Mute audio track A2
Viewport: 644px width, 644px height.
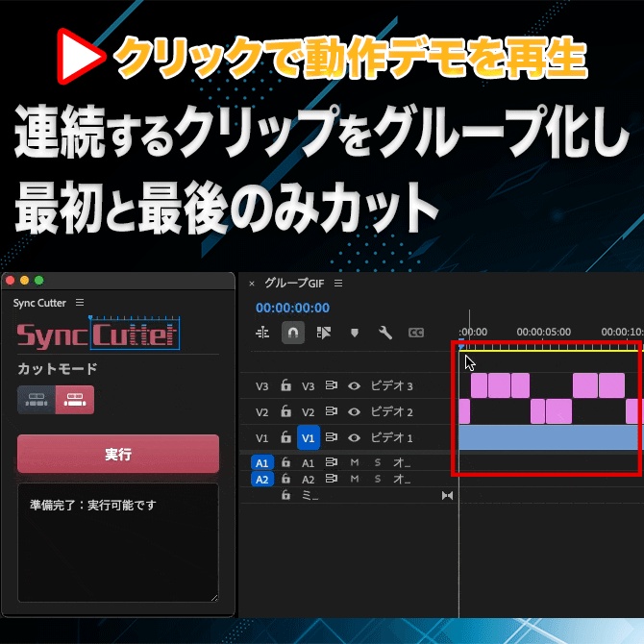[x=355, y=479]
